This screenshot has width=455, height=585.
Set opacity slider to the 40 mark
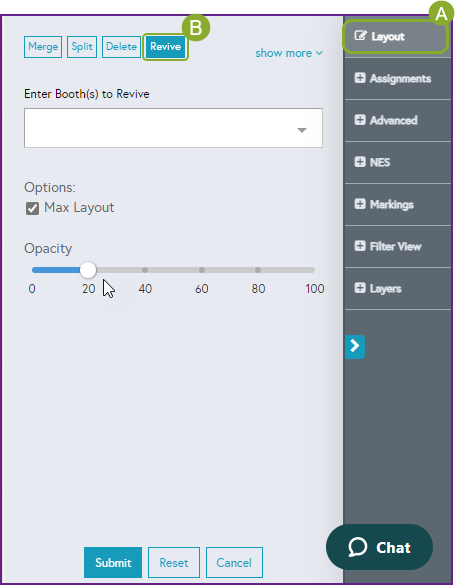pyautogui.click(x=145, y=270)
